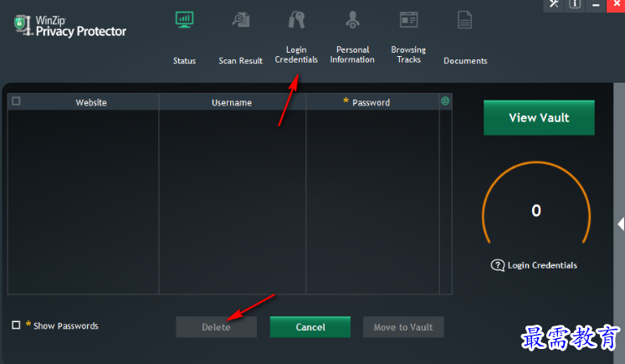Sort by the Username column header
This screenshot has height=364, width=625.
tap(232, 102)
